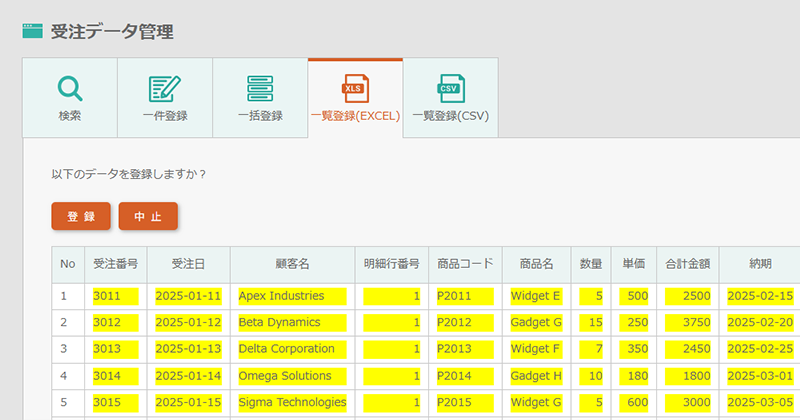Viewport: 800px width, 420px height.
Task: Click product name Gadget H
Action: pos(536,376)
